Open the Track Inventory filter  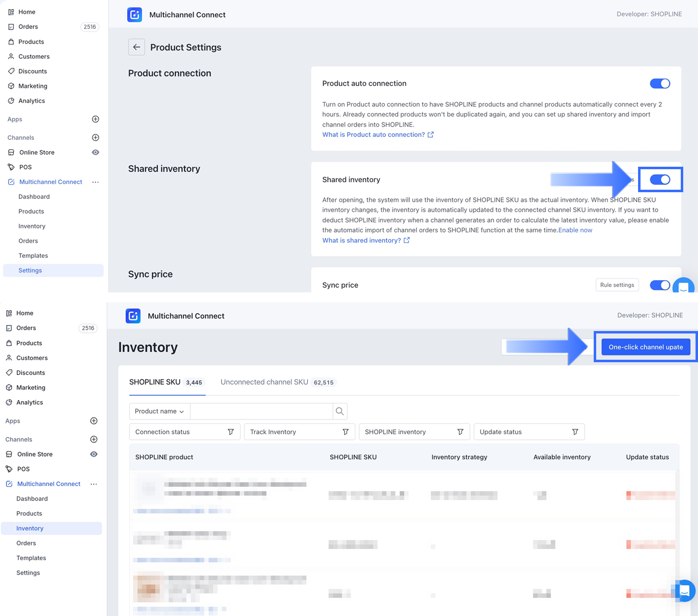click(x=300, y=432)
